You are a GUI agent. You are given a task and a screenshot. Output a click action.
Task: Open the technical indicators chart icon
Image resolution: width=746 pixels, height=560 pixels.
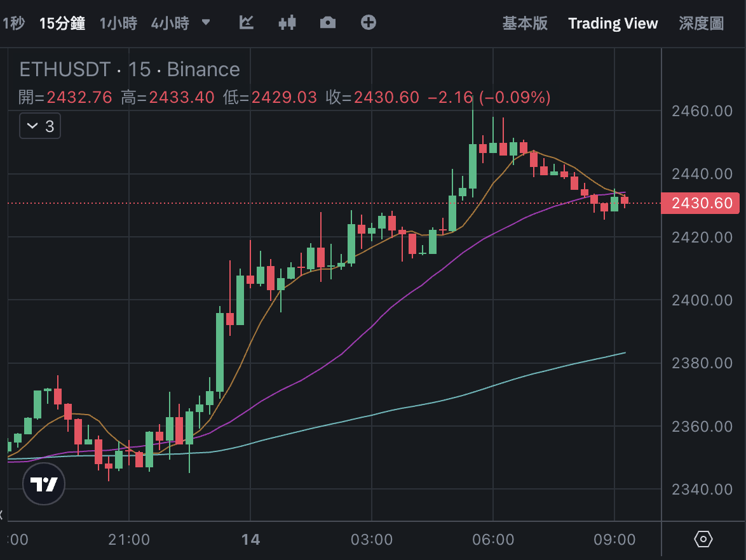(x=247, y=23)
